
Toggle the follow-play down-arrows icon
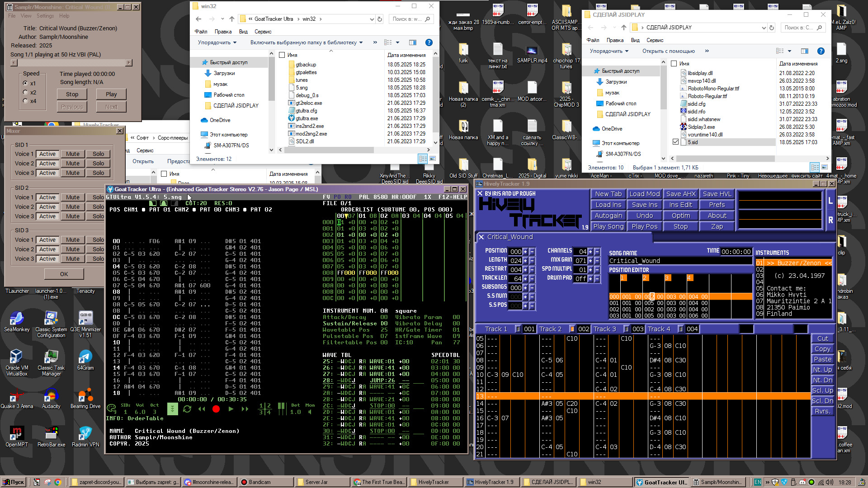172,409
